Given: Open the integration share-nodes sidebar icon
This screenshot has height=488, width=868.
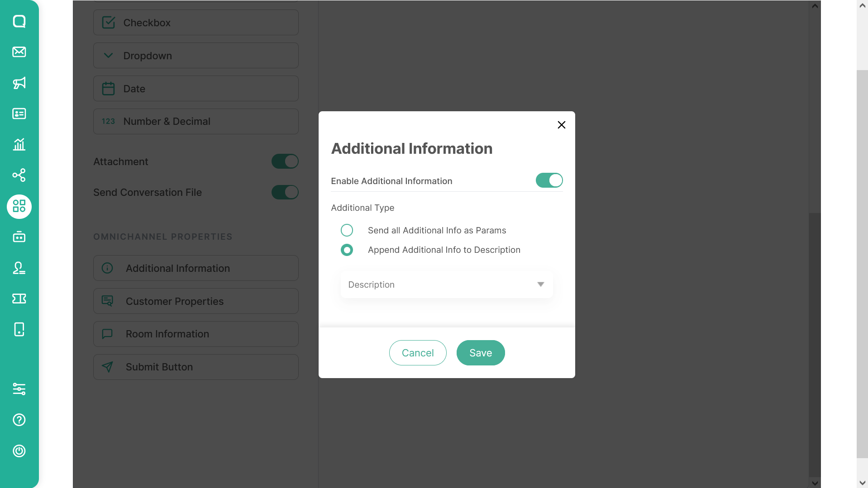Looking at the screenshot, I should click(x=19, y=175).
